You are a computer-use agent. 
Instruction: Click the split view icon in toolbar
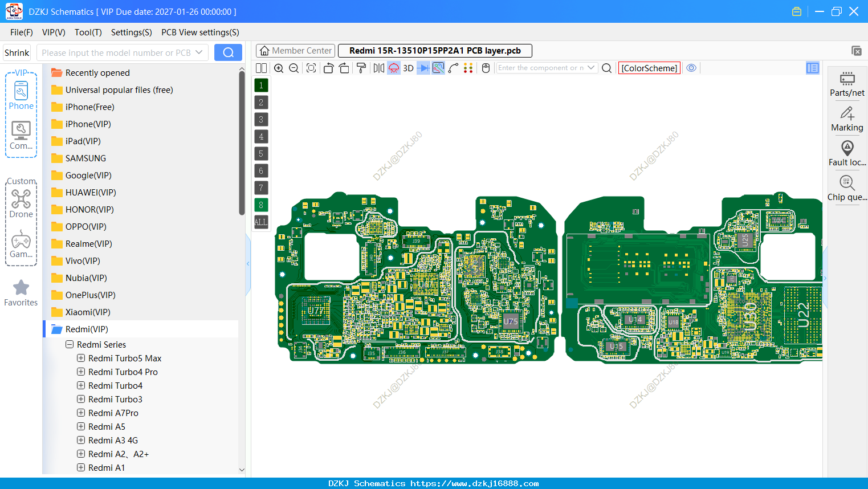[x=261, y=68]
